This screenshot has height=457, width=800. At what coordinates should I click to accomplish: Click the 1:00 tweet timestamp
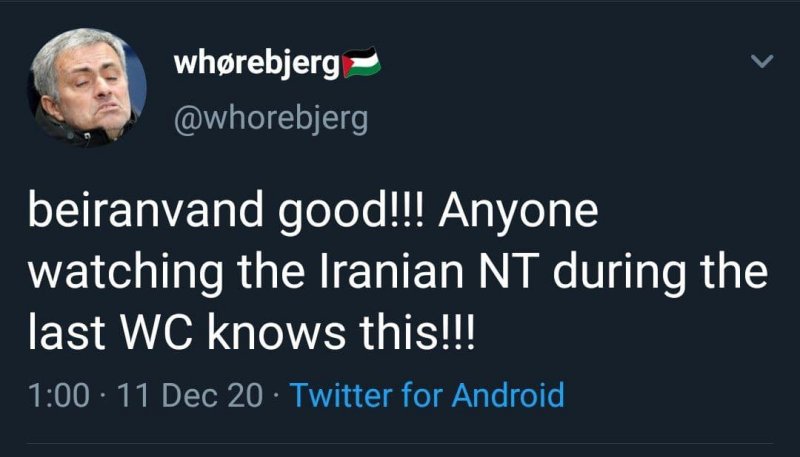(x=60, y=395)
